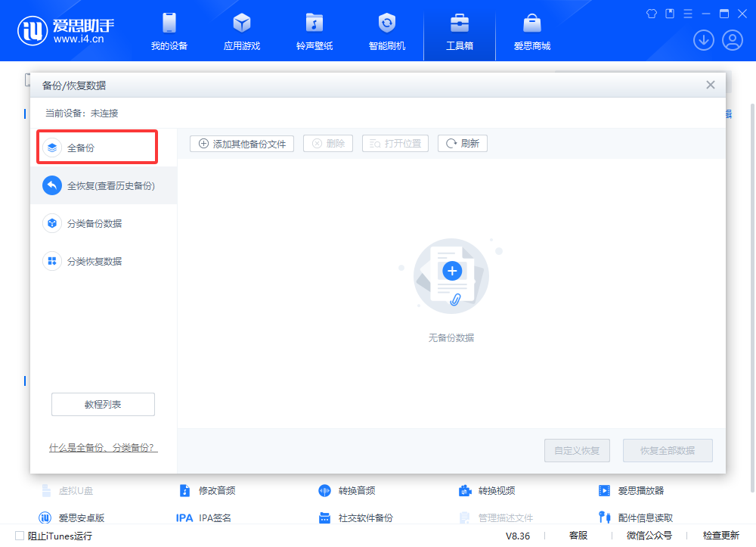Select 全恢复(查看历史备份) in sidebar

pyautogui.click(x=104, y=185)
